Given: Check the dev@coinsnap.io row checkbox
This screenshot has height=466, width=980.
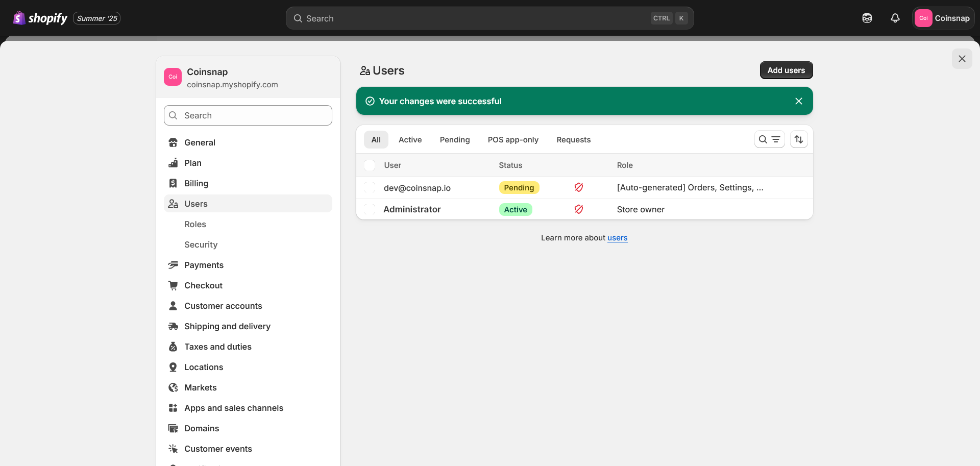Looking at the screenshot, I should (x=370, y=188).
